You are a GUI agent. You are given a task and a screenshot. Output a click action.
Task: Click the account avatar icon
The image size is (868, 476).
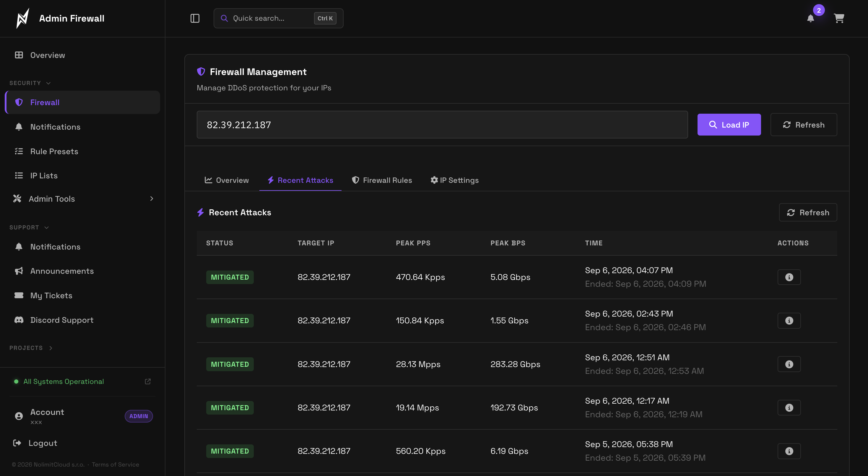(19, 416)
